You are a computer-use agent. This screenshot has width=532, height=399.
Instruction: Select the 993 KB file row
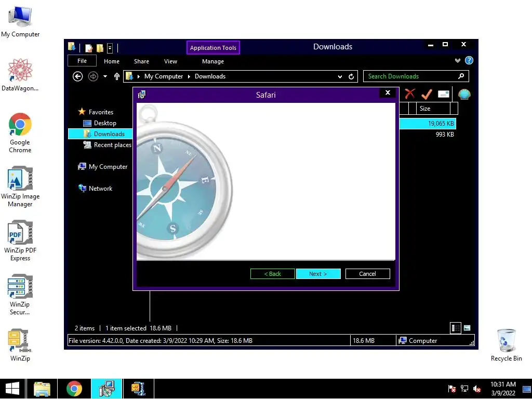tap(428, 135)
